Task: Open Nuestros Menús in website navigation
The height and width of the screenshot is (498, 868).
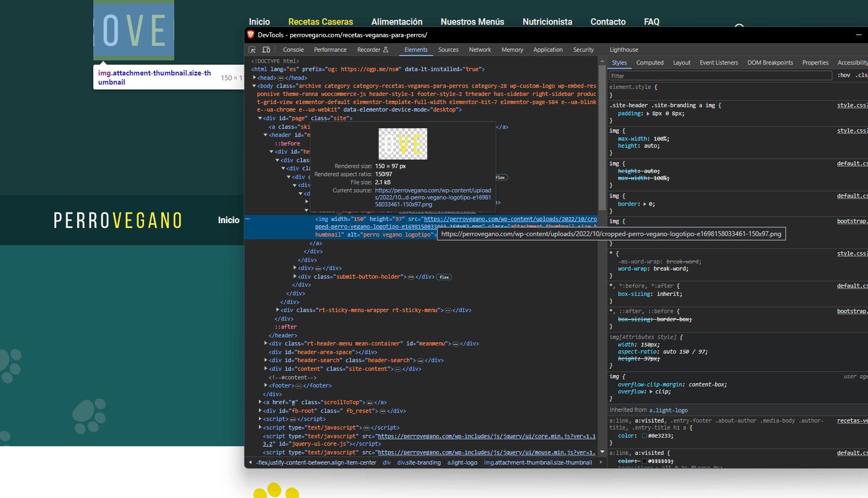Action: click(472, 22)
